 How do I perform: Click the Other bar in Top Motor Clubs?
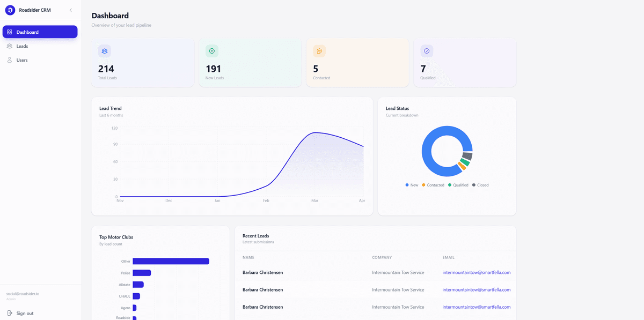pos(171,262)
